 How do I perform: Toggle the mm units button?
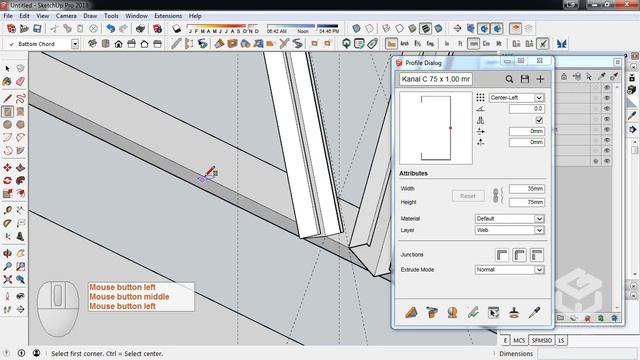pos(473,43)
